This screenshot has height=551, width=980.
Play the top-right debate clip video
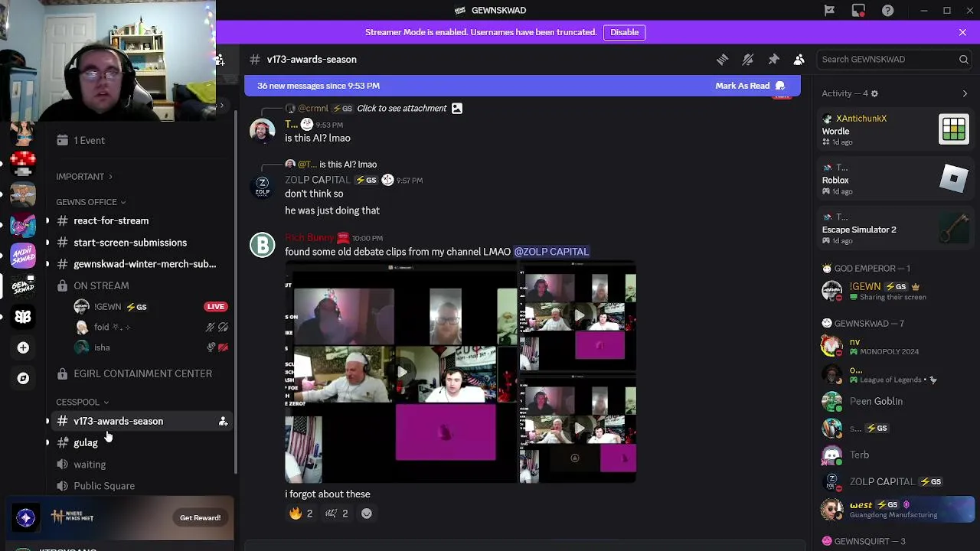pyautogui.click(x=578, y=315)
